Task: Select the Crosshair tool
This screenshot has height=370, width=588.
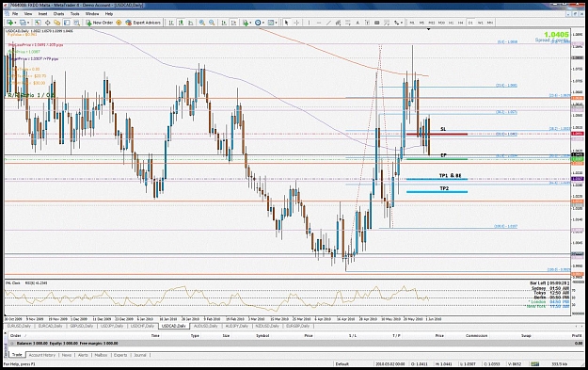Action: tap(296, 23)
